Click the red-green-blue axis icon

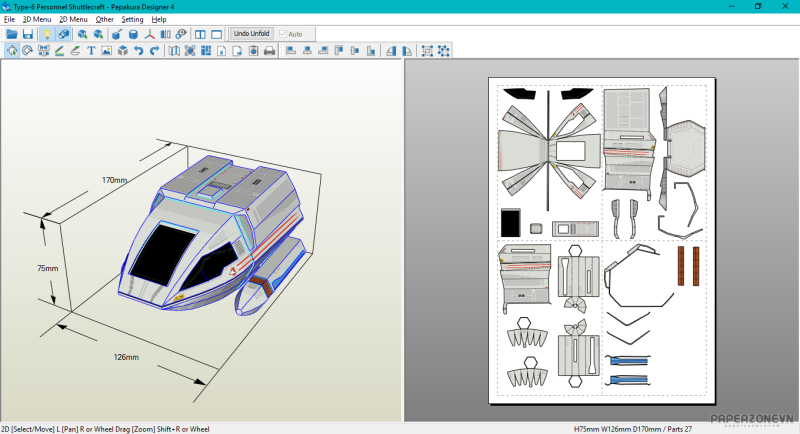click(x=150, y=34)
